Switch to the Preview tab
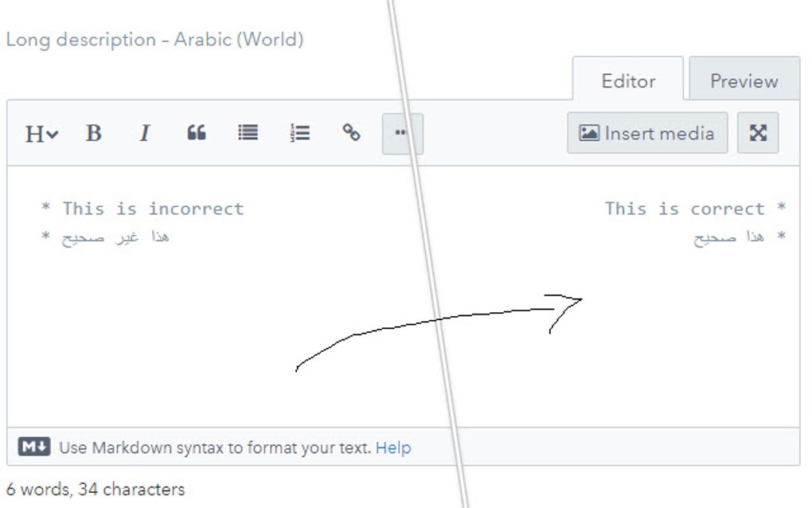812x508 pixels. [744, 80]
